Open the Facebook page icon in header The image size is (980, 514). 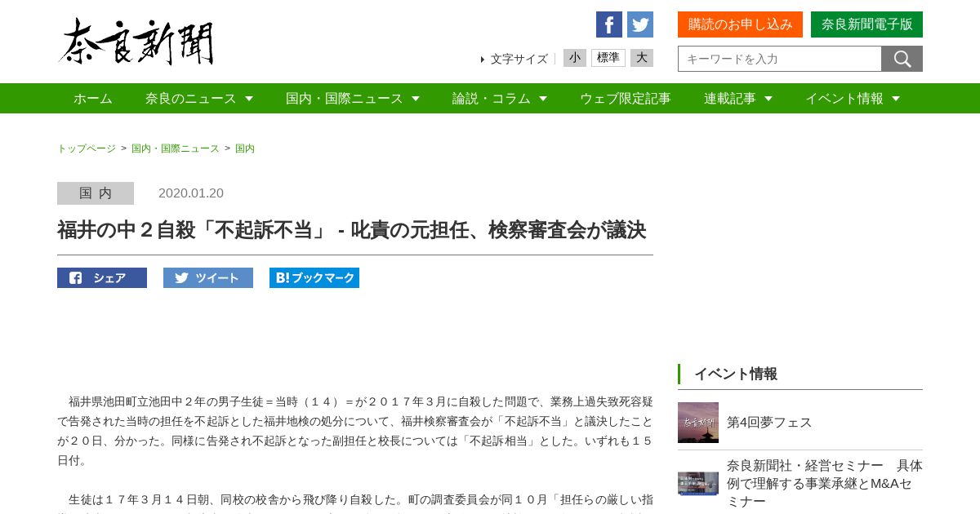click(x=609, y=24)
